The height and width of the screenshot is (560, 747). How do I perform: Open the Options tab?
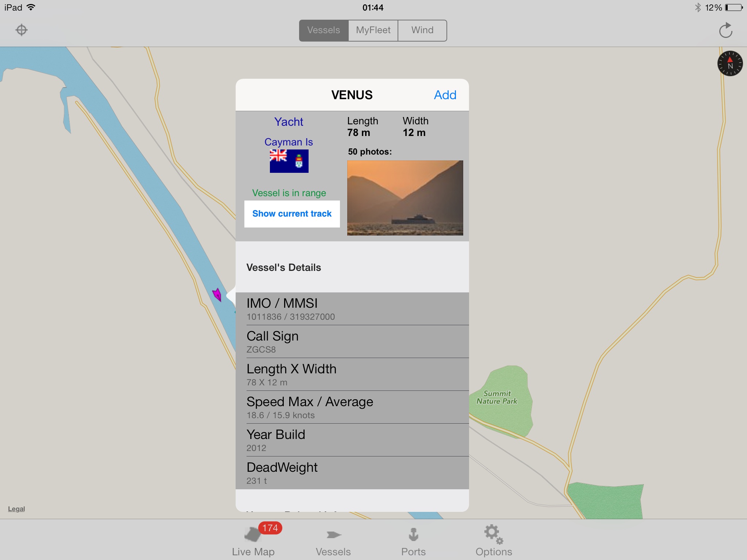494,540
